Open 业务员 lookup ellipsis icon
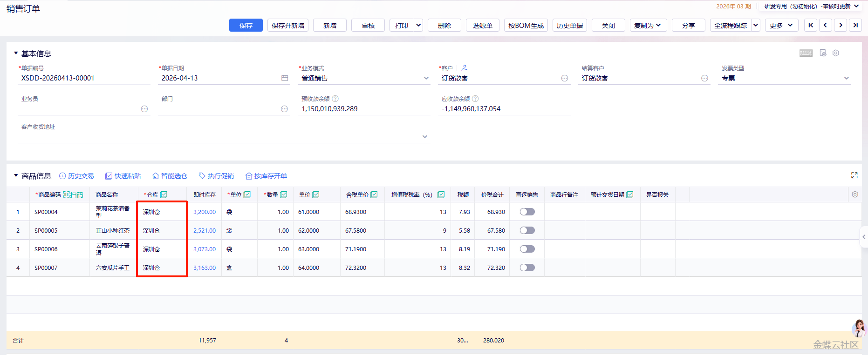The image size is (868, 355). tap(144, 109)
